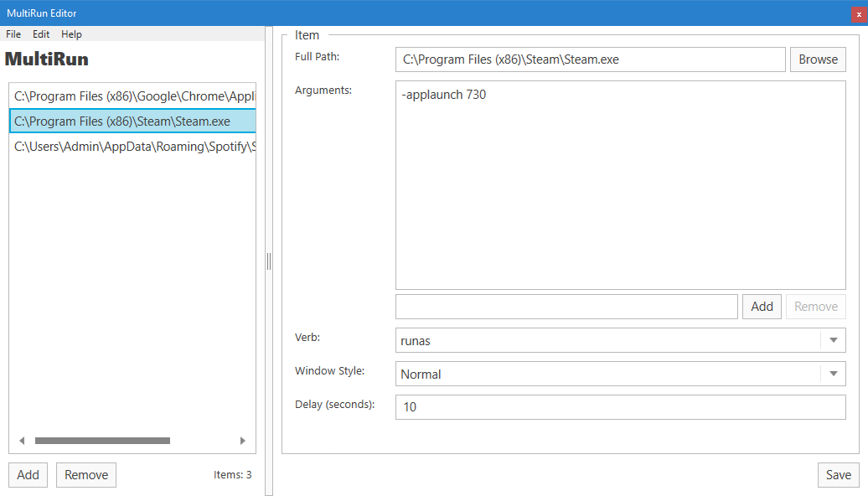Select the Steam.exe list entry
Screen dimensions: 868x496
click(x=132, y=121)
